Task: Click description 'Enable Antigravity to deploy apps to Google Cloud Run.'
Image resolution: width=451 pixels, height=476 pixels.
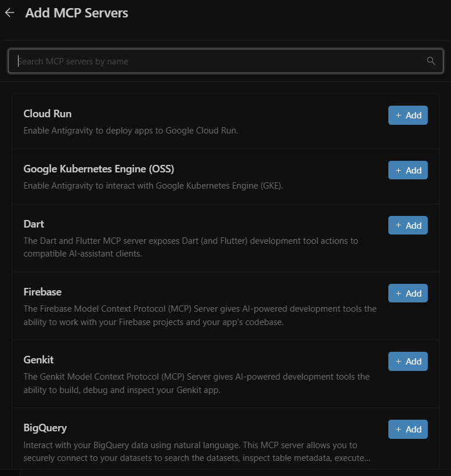Action: 131,131
